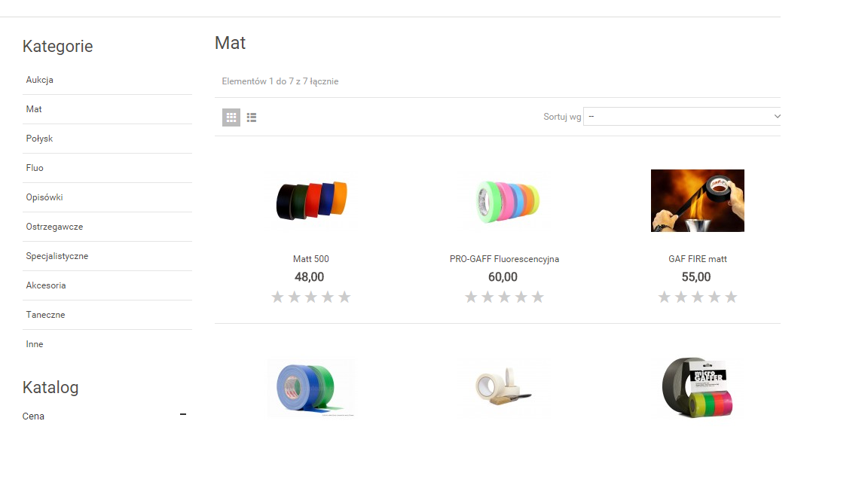
Task: Click the dropdown arrow of sort box
Action: coord(777,116)
